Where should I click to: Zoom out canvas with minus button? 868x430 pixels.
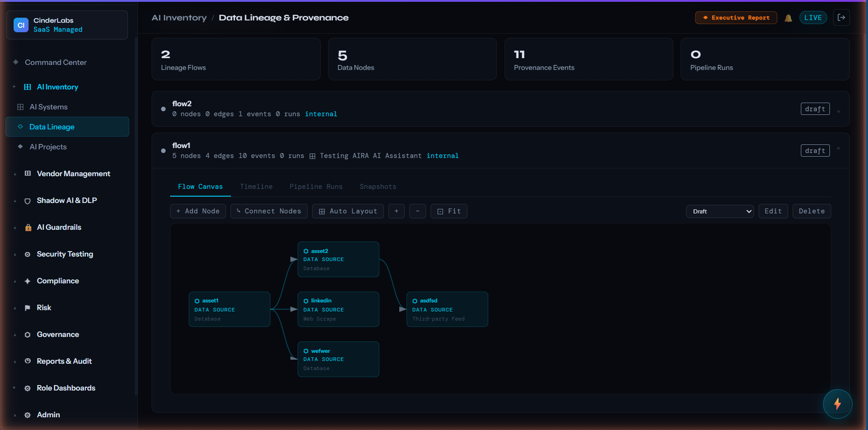417,211
